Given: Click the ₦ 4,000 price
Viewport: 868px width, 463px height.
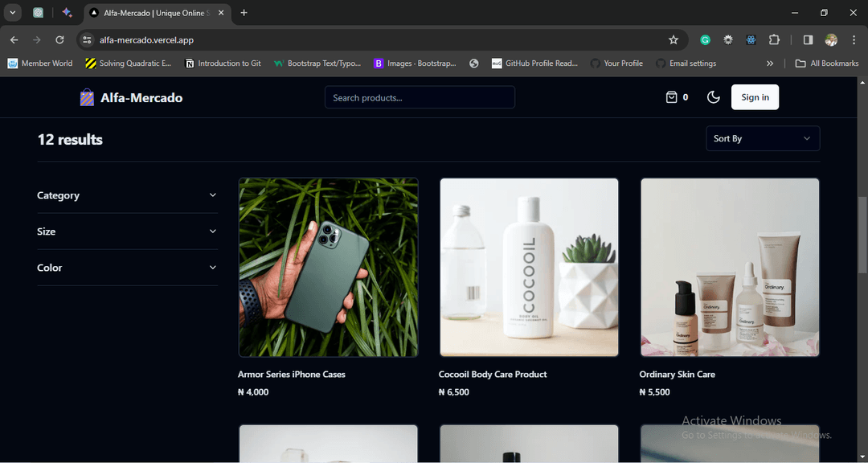Looking at the screenshot, I should [x=253, y=392].
